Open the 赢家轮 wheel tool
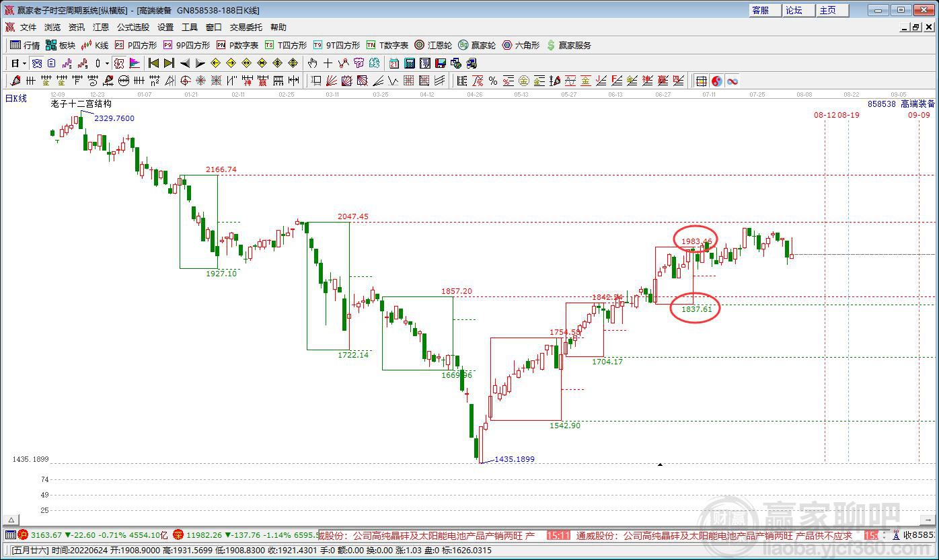This screenshot has width=939, height=560. tap(477, 45)
